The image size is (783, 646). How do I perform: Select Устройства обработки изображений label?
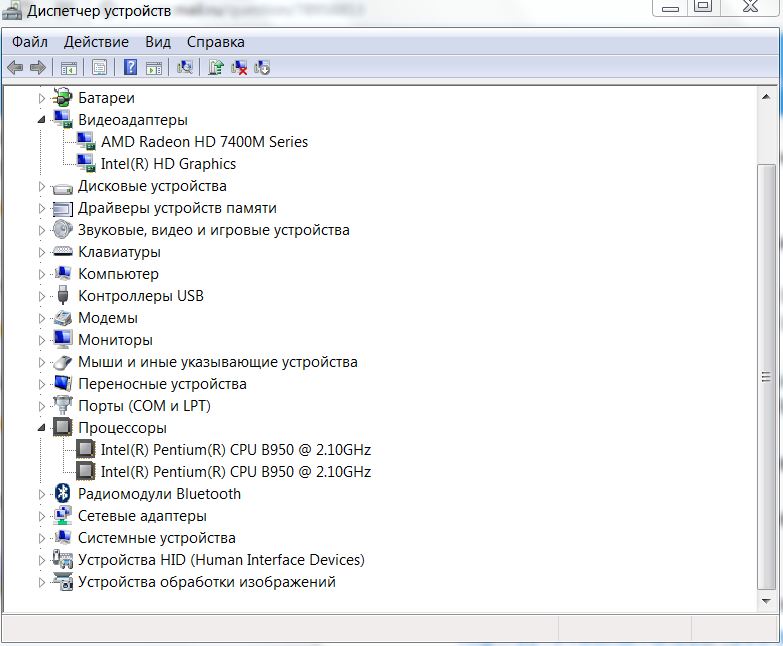click(207, 582)
